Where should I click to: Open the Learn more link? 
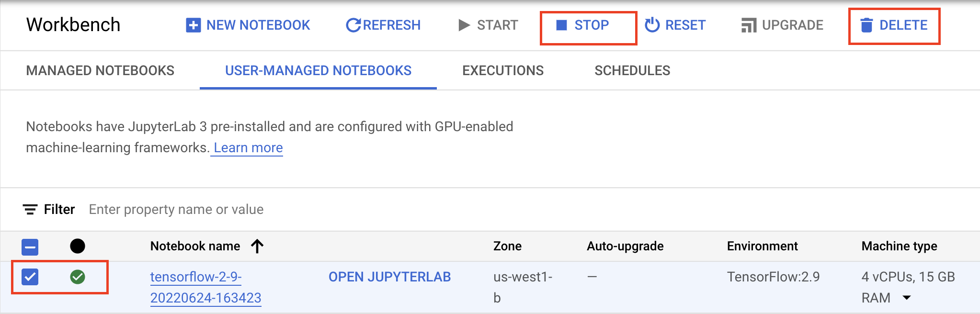click(248, 148)
